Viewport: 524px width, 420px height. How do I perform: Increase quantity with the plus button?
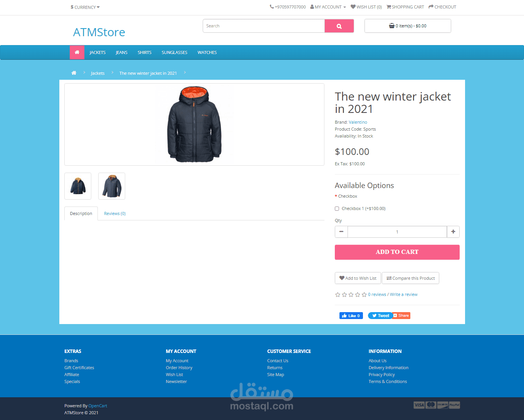[453, 232]
